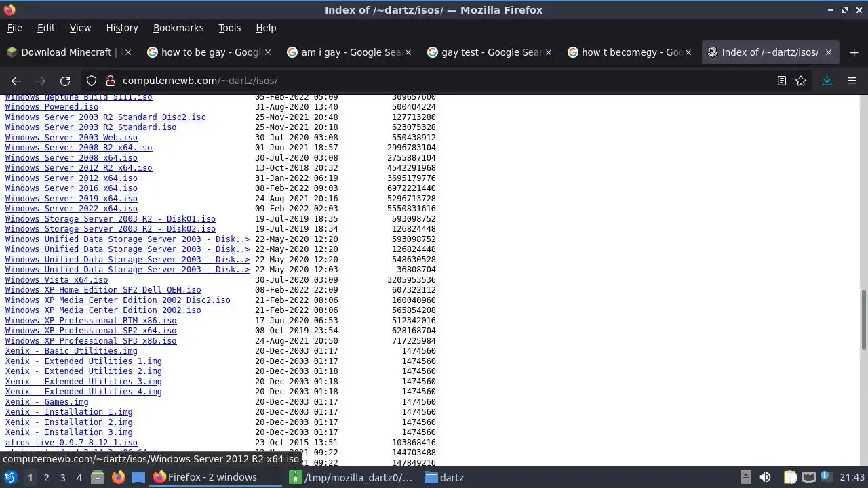
Task: Go back with the browser back arrow
Action: point(16,81)
